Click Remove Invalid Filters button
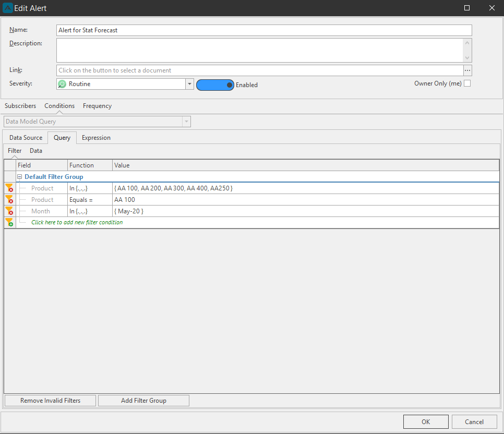The width and height of the screenshot is (504, 434). coord(51,401)
